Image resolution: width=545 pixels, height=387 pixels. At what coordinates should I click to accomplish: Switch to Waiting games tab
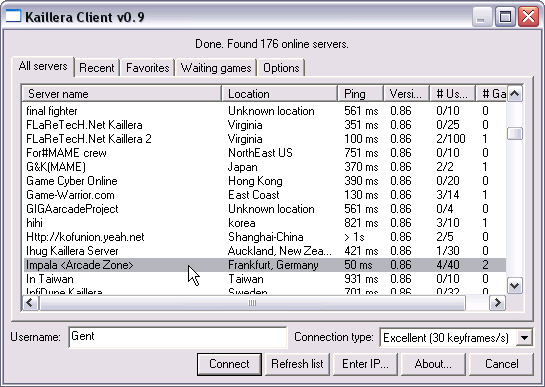click(x=216, y=68)
